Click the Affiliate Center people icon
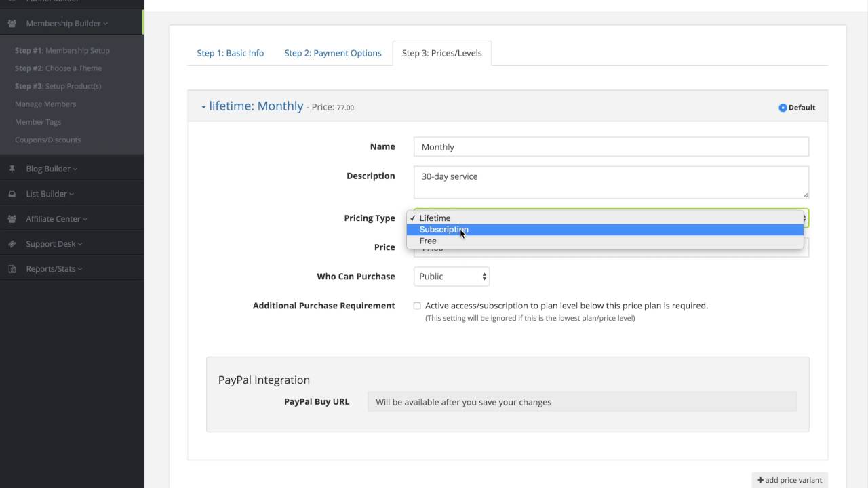 coord(12,219)
